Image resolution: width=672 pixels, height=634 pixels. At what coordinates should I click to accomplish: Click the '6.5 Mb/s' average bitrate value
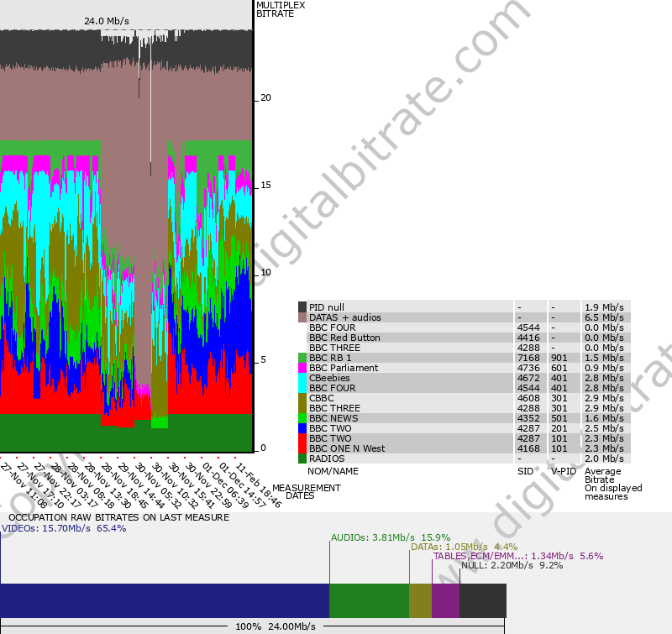tap(604, 317)
